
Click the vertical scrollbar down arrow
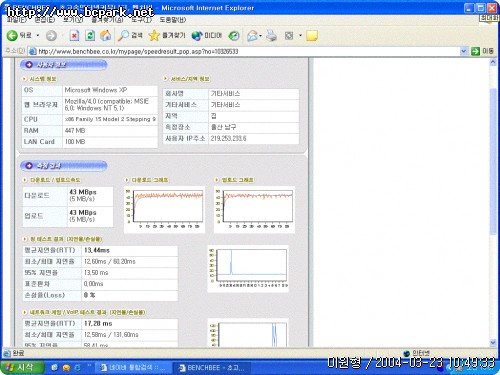pyautogui.click(x=493, y=342)
